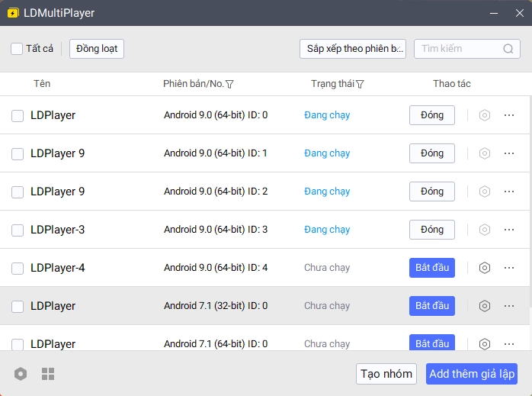Click Đang chạy status for ID: 1 row
532x396 pixels.
click(327, 153)
